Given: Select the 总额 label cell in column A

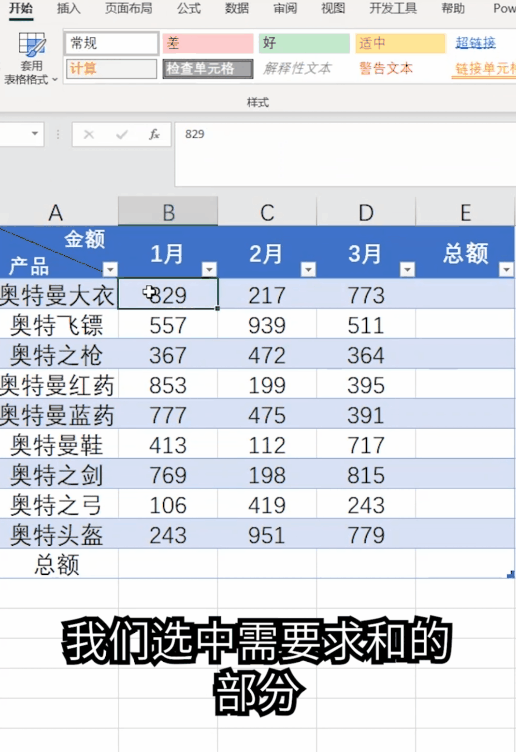Looking at the screenshot, I should point(58,564).
